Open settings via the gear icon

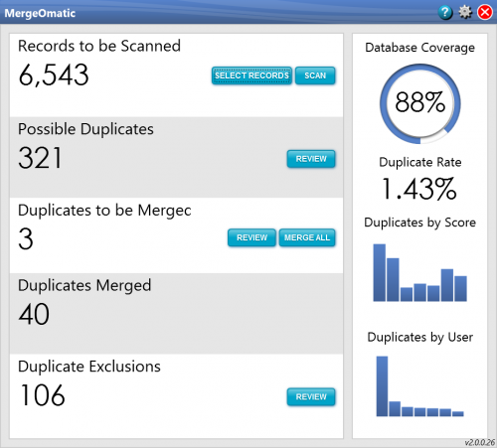[x=465, y=13]
